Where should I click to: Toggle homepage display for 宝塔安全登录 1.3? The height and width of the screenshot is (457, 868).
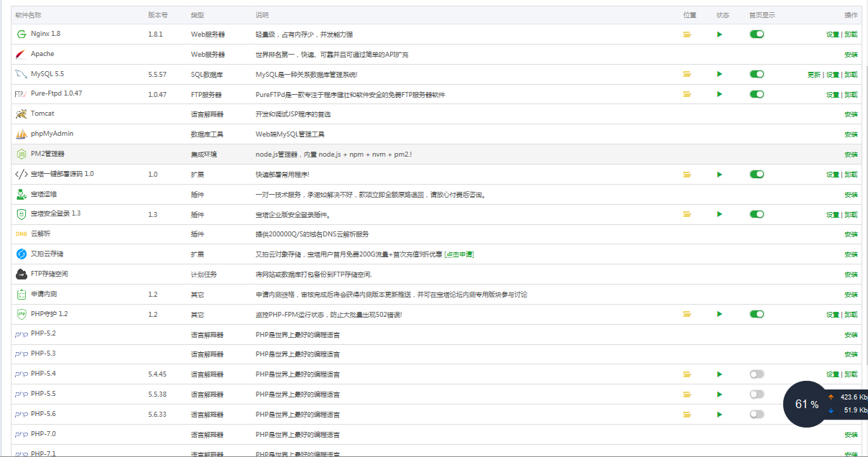(x=757, y=214)
